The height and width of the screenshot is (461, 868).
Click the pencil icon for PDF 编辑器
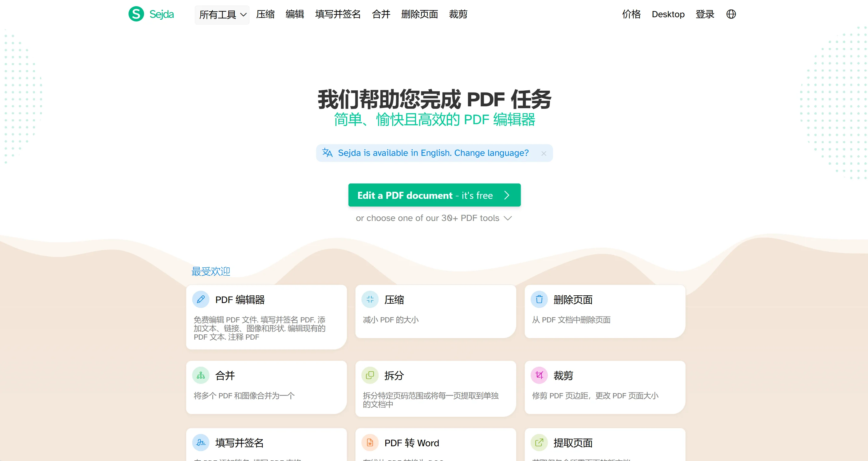pos(201,299)
